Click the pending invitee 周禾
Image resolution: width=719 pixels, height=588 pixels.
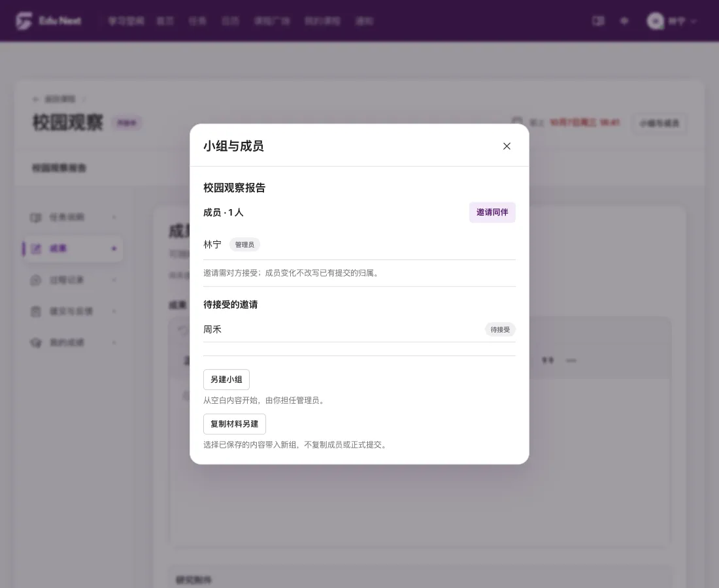[x=212, y=329]
